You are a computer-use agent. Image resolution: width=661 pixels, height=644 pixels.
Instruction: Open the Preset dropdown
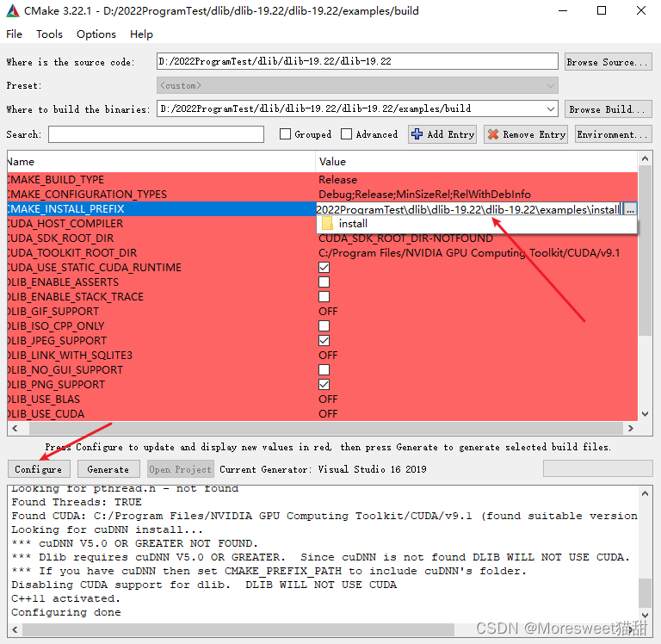[357, 85]
